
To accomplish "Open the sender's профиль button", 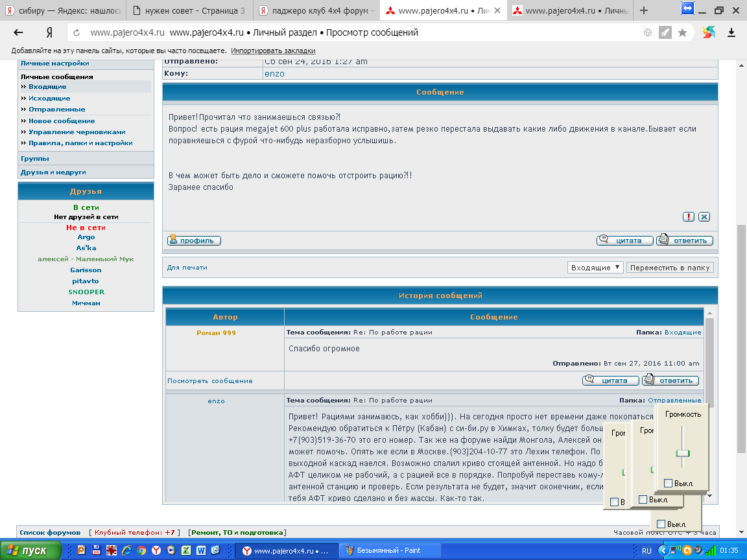I will (x=194, y=240).
